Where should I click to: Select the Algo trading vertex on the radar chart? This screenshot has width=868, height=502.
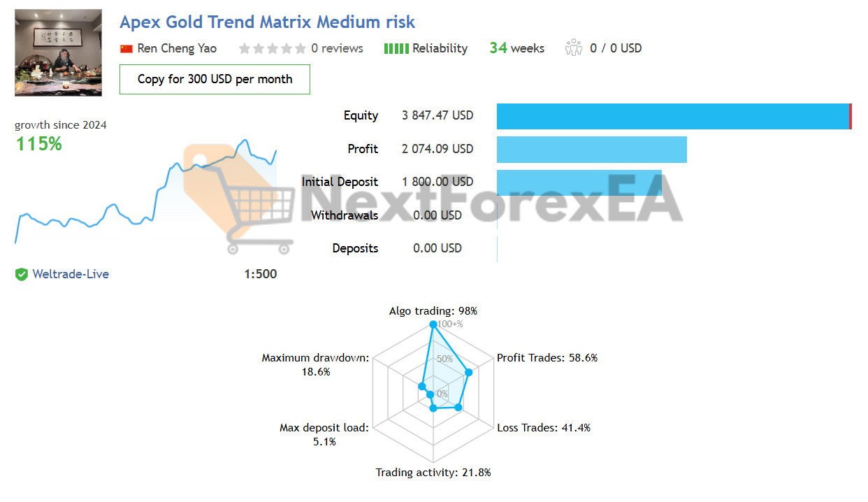click(x=434, y=324)
